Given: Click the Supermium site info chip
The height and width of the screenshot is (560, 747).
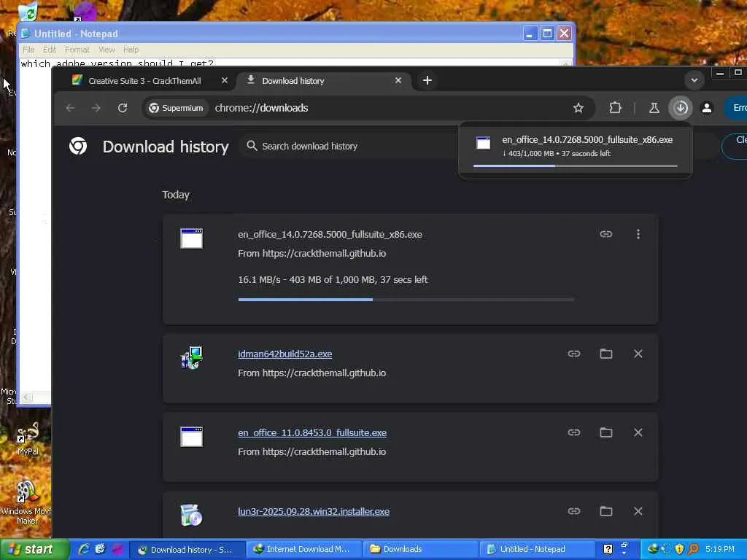Looking at the screenshot, I should tap(176, 108).
